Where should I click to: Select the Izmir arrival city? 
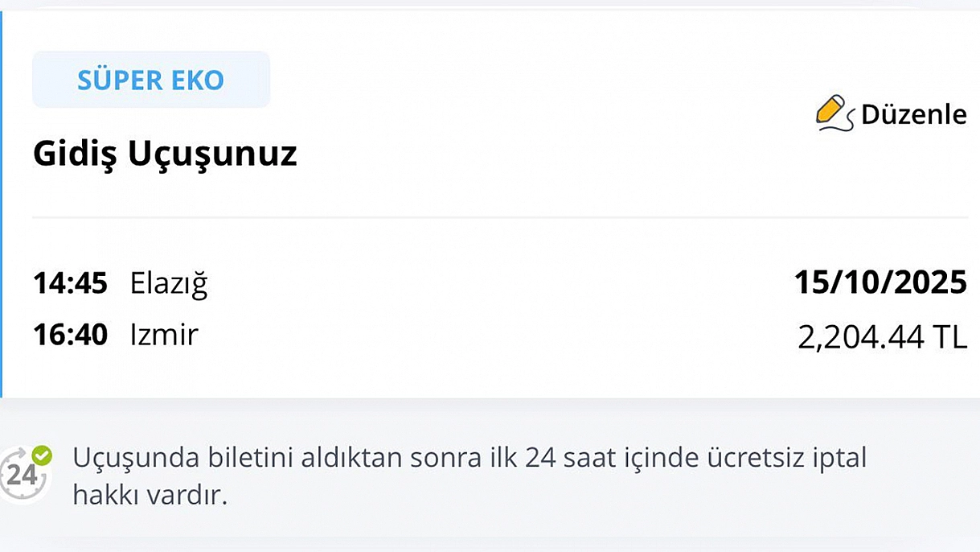pos(164,335)
